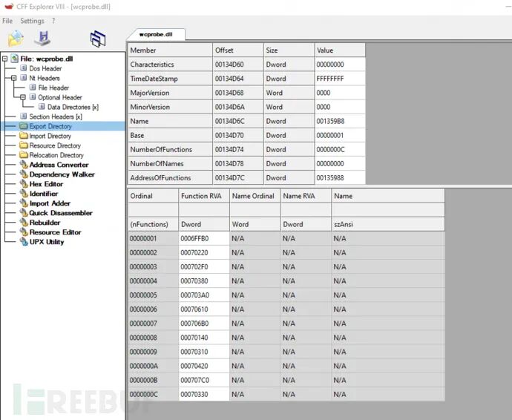512x420 pixels.
Task: Select File Header in the tree
Action: (x=53, y=88)
